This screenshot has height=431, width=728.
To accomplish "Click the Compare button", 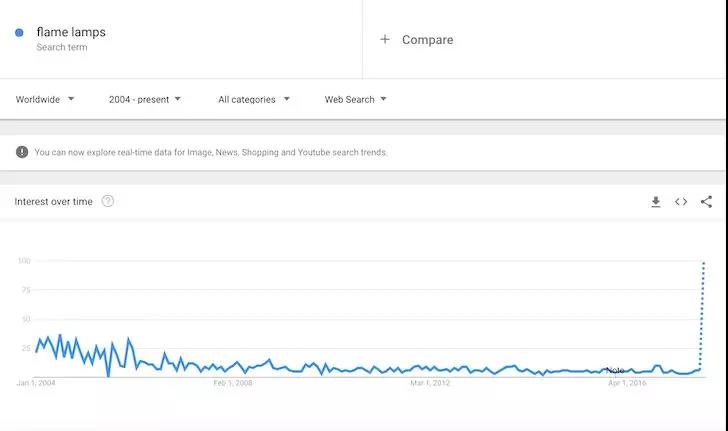I will coord(427,40).
